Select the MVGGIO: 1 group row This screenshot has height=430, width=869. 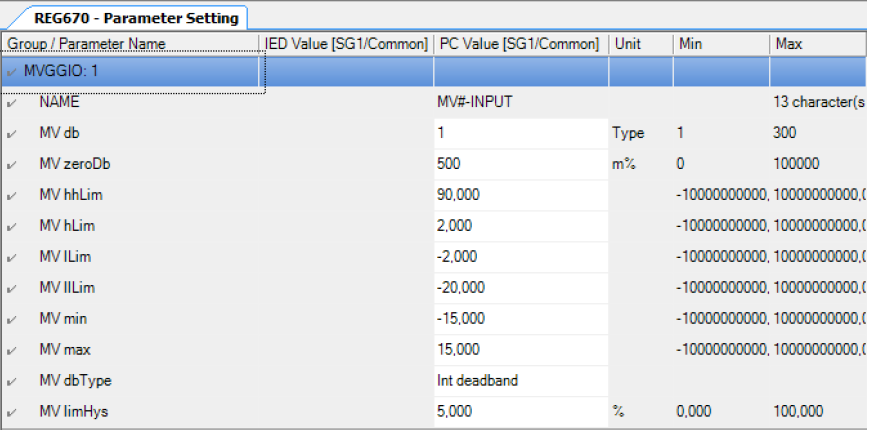click(434, 71)
